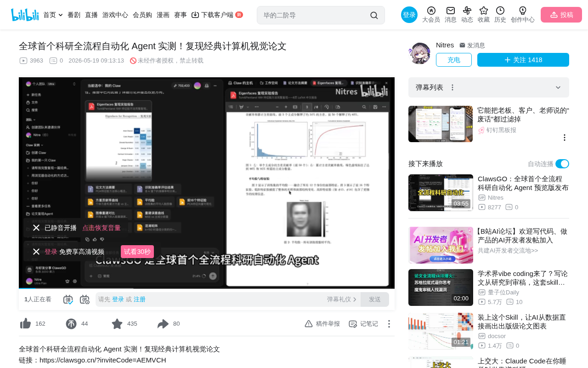Open 漫画 nav item
Viewport: 588px width, 368px height.
click(x=163, y=15)
